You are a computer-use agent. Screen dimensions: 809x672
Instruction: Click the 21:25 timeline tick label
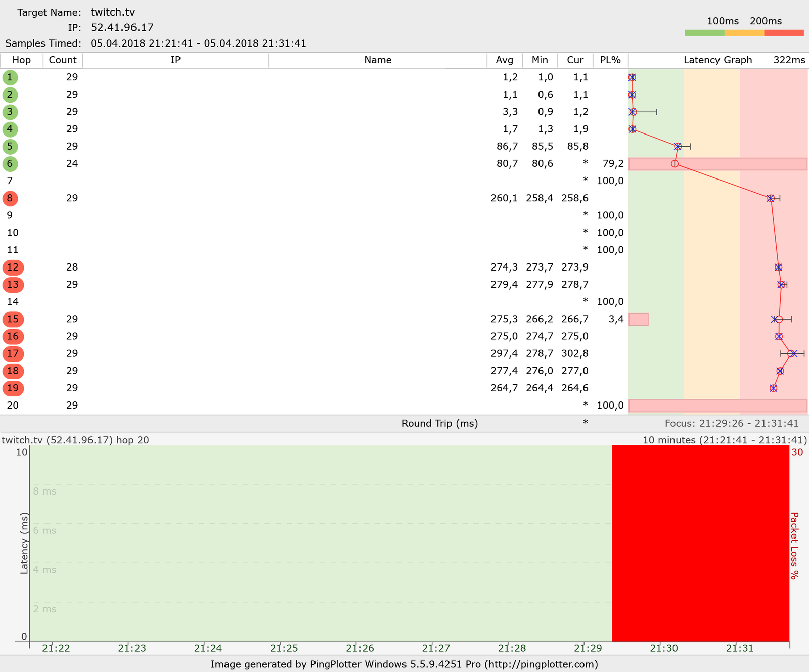click(x=284, y=648)
